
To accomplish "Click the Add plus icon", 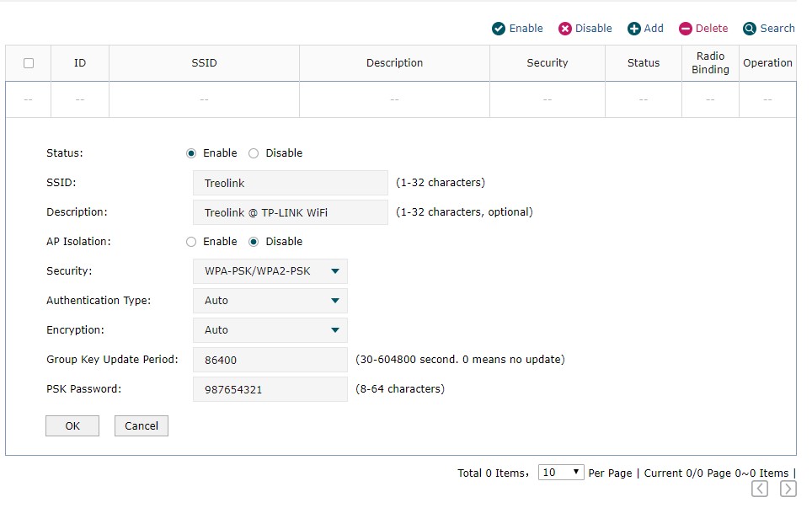I will [x=634, y=29].
